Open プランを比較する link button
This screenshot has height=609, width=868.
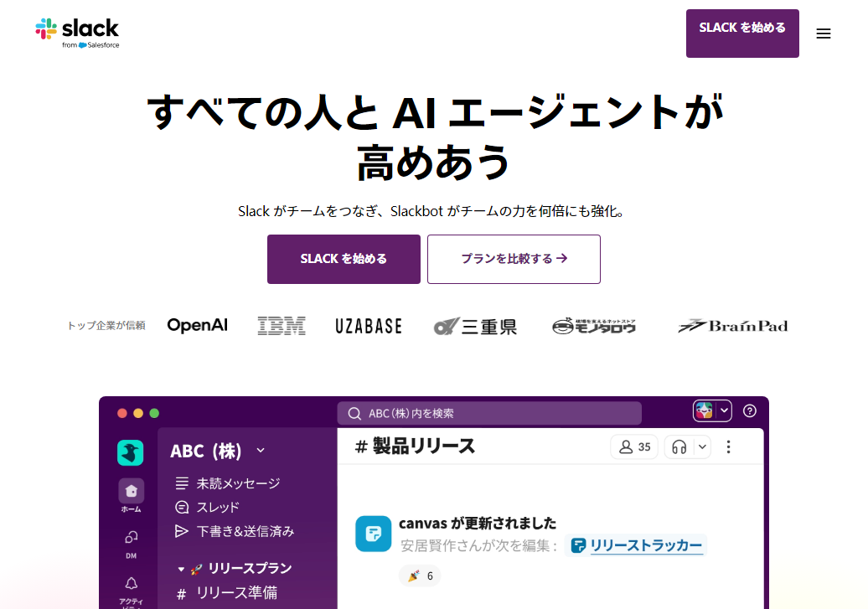pyautogui.click(x=514, y=259)
